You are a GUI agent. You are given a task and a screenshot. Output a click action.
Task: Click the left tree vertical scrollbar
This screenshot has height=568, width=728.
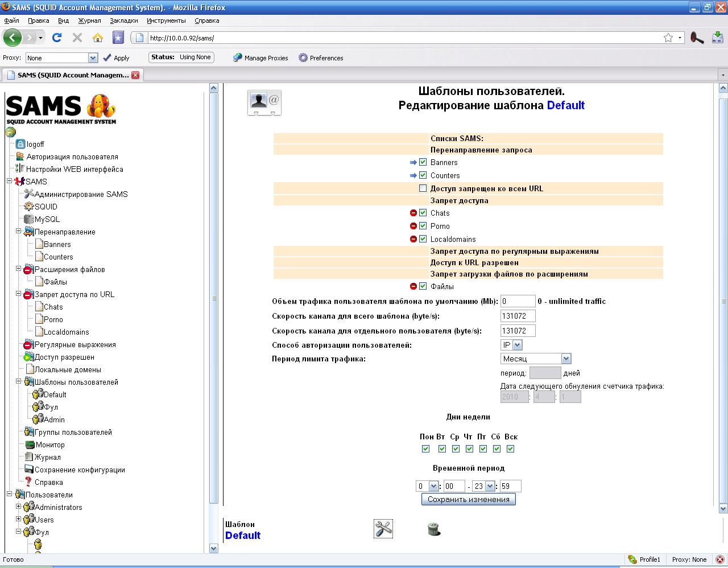tap(214, 298)
